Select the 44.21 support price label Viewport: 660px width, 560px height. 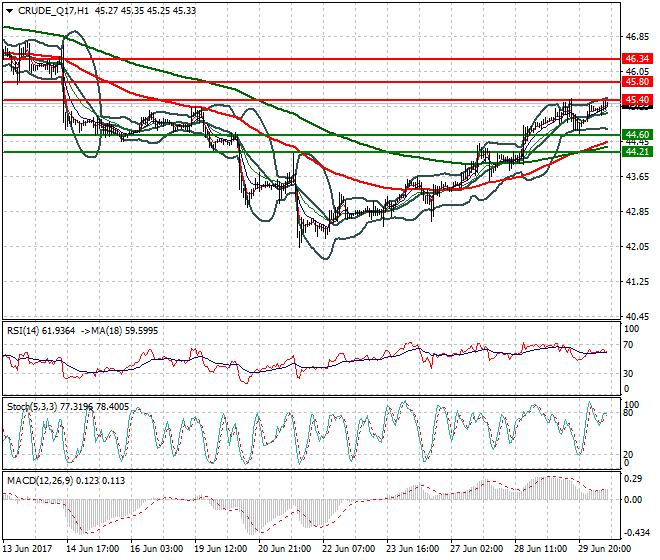point(637,152)
